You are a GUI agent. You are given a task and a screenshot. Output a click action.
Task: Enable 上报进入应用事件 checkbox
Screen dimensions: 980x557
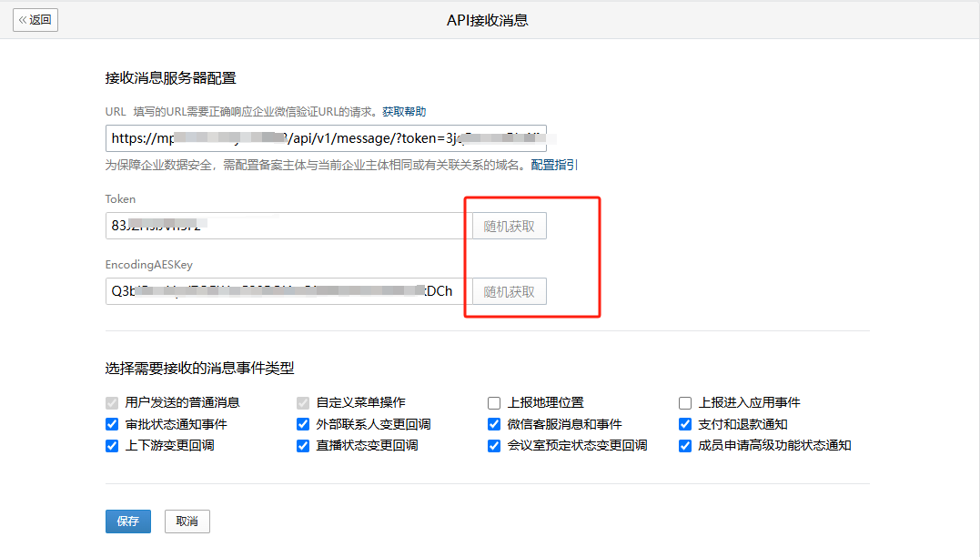(x=685, y=403)
